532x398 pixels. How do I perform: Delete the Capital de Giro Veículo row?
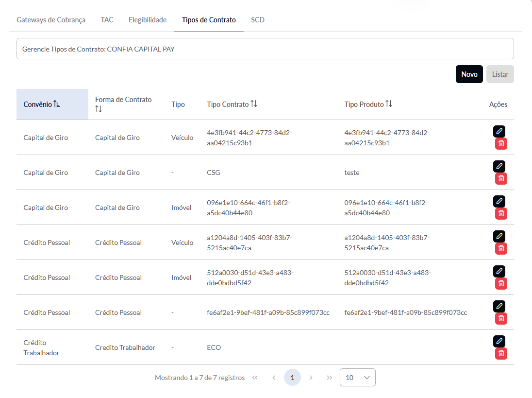tap(501, 144)
